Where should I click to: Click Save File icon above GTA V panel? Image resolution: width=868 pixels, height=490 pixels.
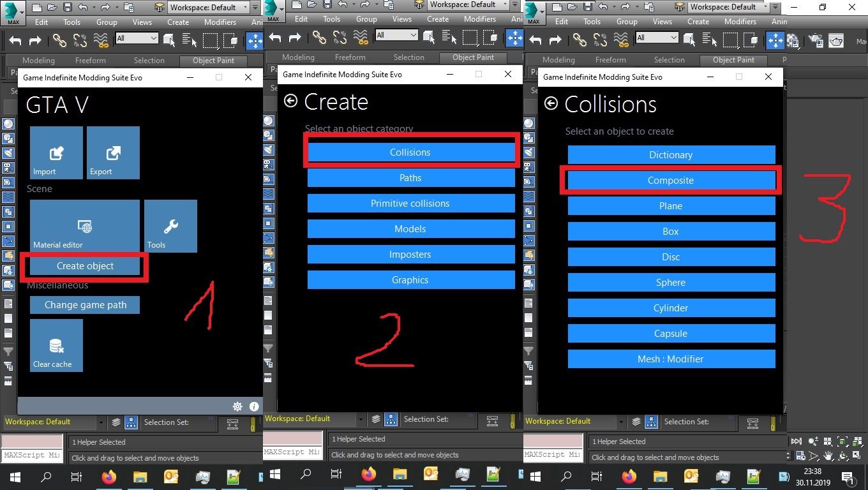tap(68, 8)
